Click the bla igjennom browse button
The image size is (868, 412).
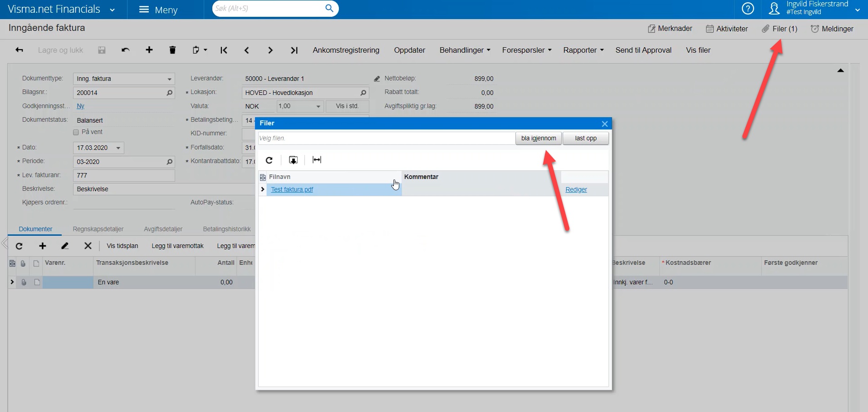[x=539, y=138]
